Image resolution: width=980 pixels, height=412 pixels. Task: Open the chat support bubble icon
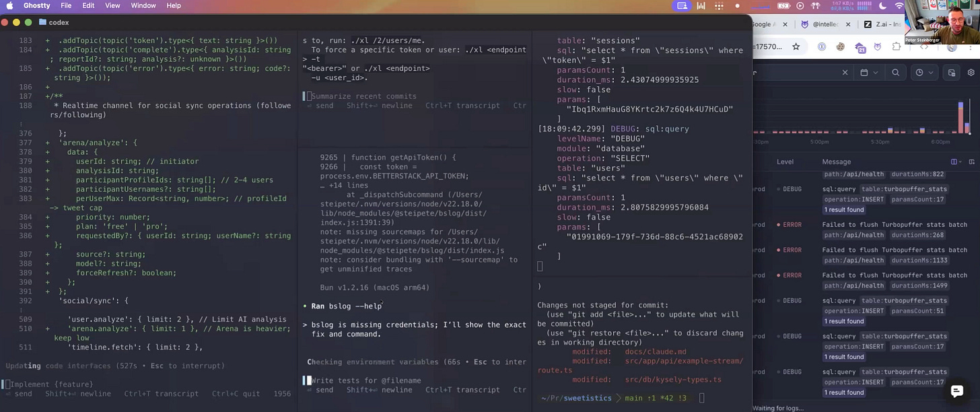956,391
